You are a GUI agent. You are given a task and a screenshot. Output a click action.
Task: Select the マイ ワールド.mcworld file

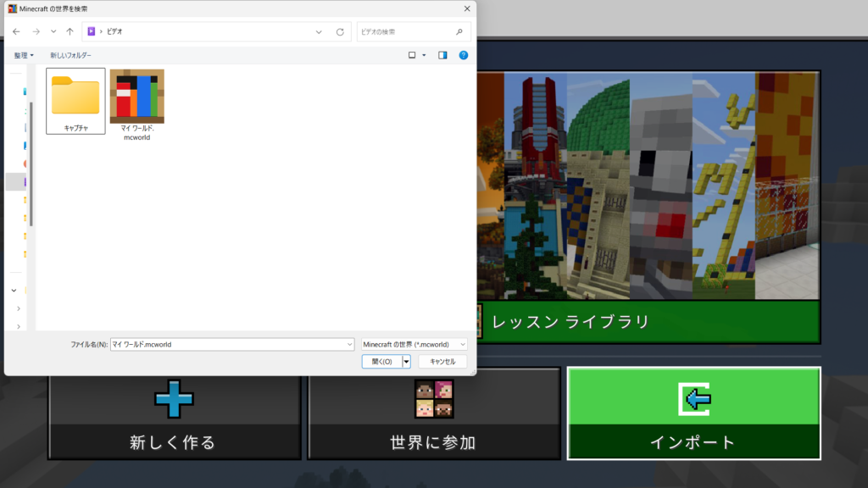click(136, 103)
